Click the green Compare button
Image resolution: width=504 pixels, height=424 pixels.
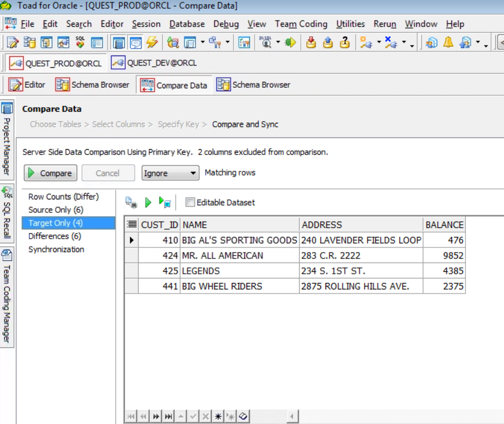(x=50, y=173)
